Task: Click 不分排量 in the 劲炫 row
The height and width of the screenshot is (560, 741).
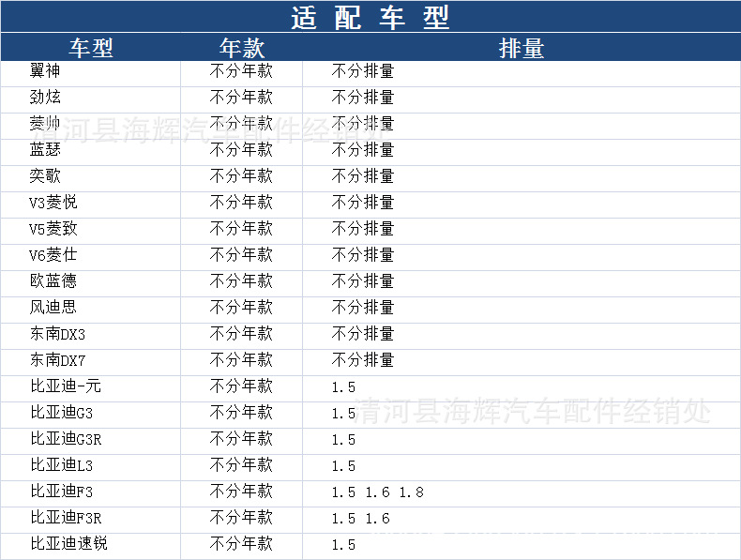Action: (x=363, y=98)
